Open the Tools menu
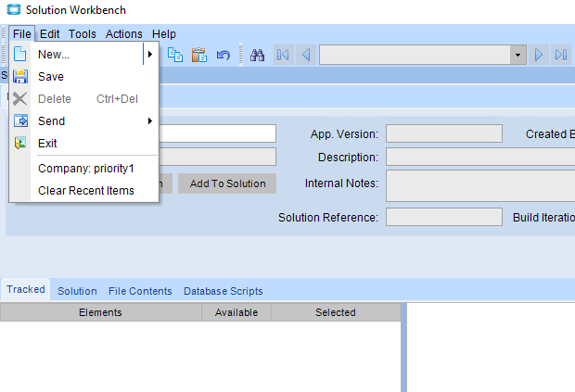The width and height of the screenshot is (575, 392). tap(83, 34)
